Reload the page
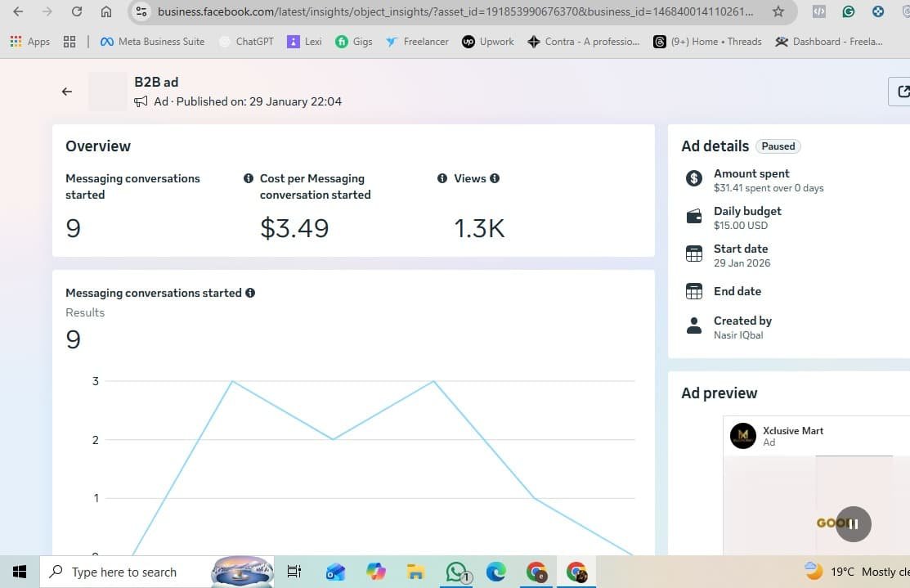The image size is (910, 588). tap(77, 11)
